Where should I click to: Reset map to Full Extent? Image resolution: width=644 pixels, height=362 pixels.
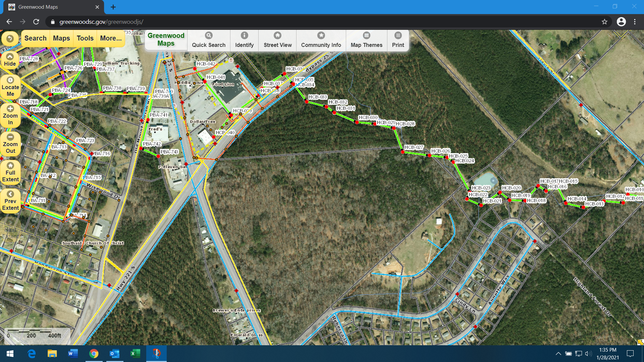click(x=10, y=172)
